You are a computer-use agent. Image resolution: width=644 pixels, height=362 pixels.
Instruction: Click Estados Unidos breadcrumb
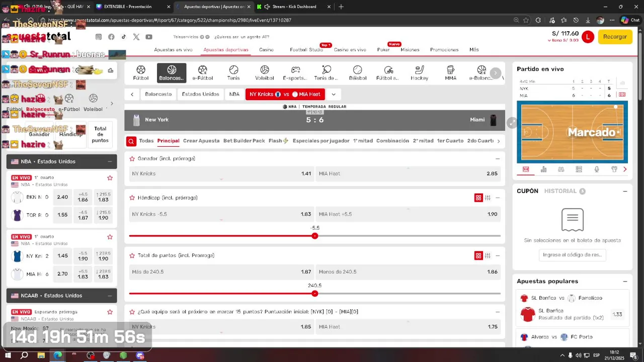[x=200, y=94]
